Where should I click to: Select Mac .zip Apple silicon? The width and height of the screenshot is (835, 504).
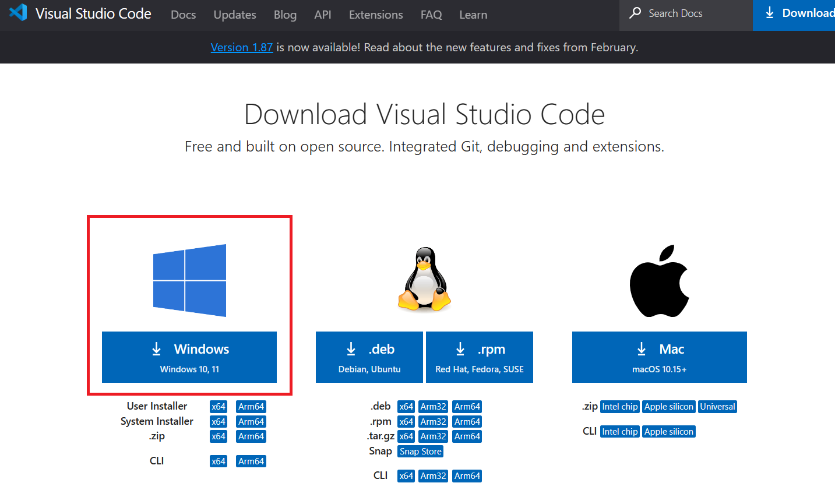click(x=669, y=407)
